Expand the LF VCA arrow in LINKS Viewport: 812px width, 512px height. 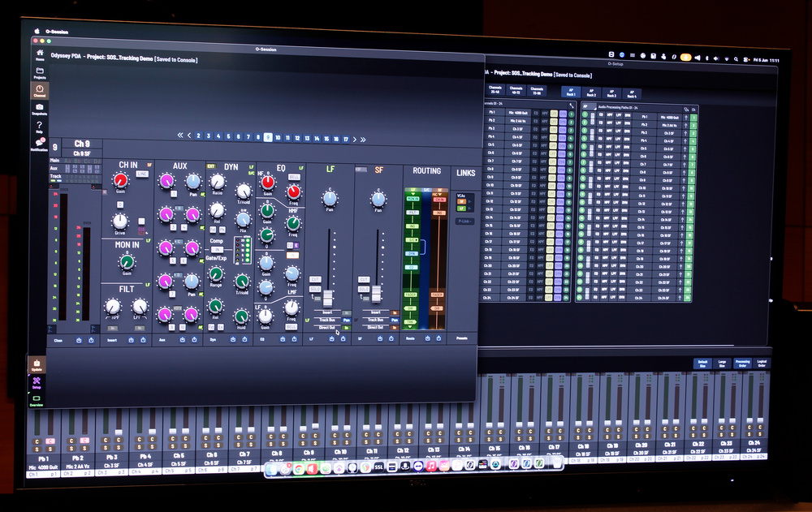point(469,208)
